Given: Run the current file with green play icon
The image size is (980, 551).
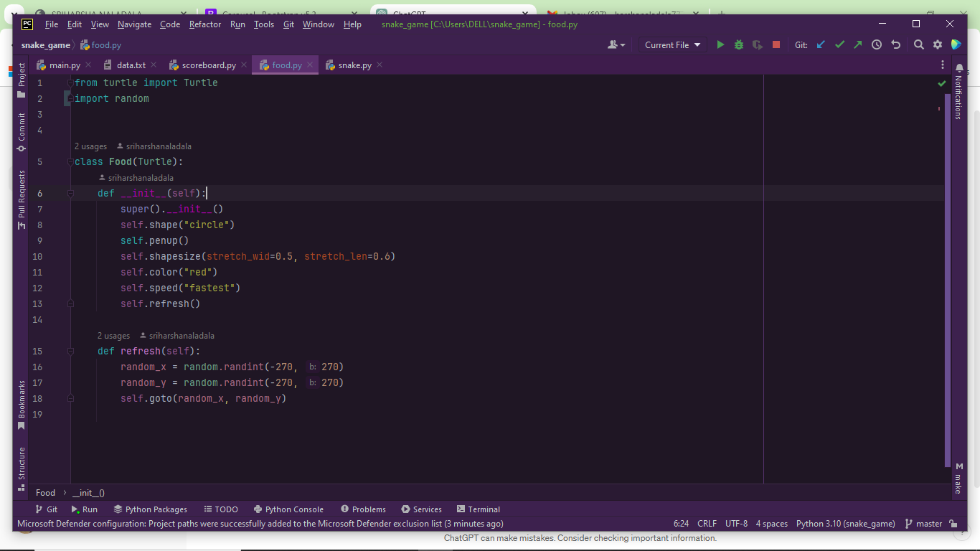Looking at the screenshot, I should point(720,44).
